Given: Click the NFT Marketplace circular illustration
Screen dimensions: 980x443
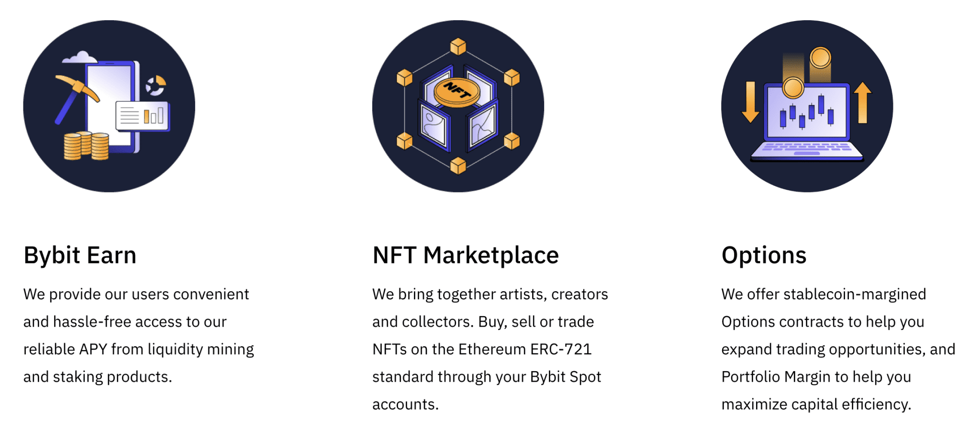Looking at the screenshot, I should click(x=458, y=106).
